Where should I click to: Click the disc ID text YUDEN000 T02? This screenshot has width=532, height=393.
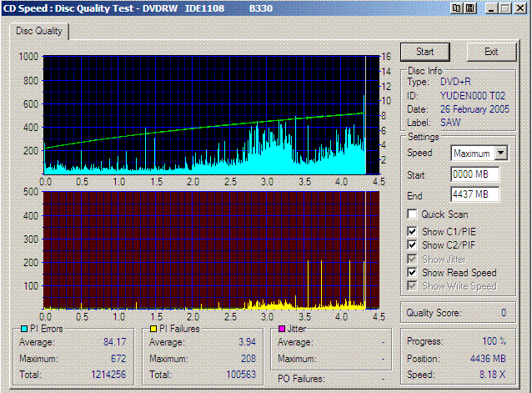pos(473,96)
